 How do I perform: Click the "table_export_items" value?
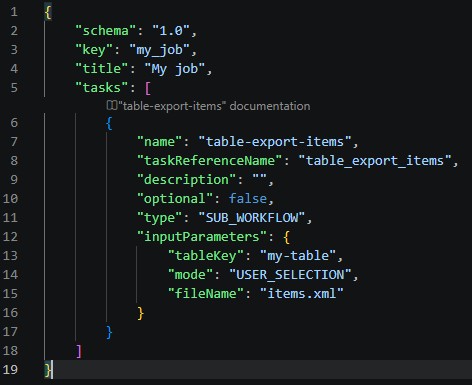375,161
